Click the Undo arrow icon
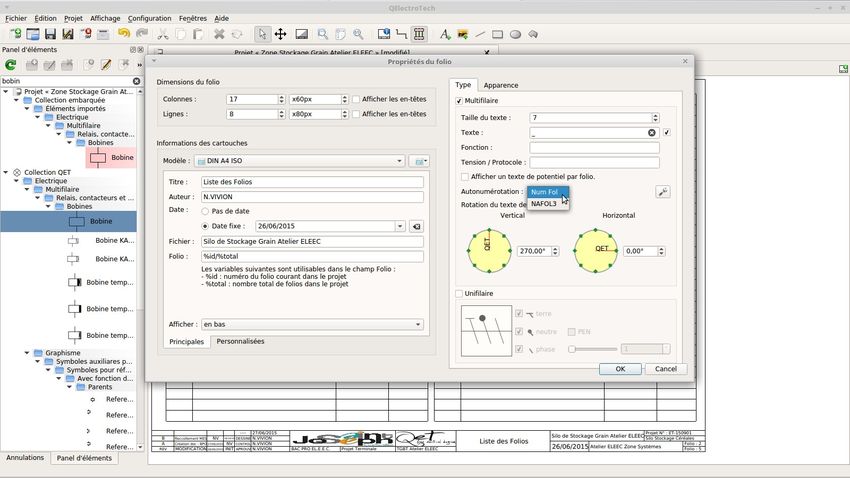The height and width of the screenshot is (478, 850). click(124, 34)
